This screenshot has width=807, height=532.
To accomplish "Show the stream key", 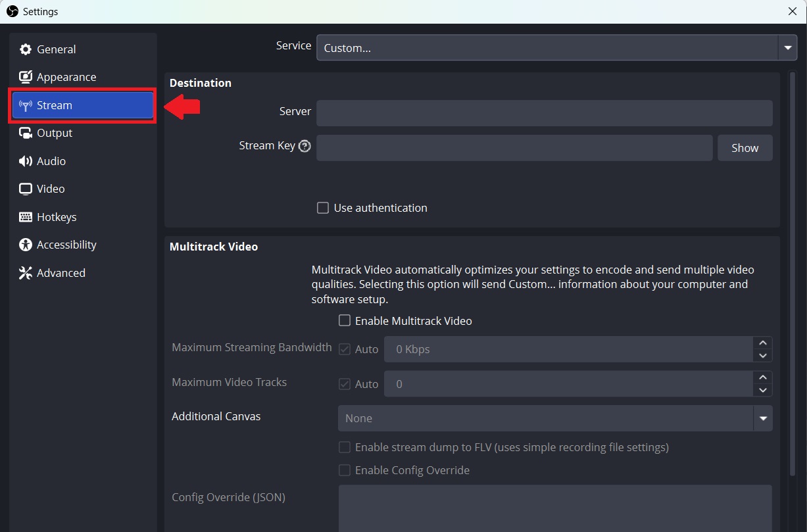I will [745, 148].
